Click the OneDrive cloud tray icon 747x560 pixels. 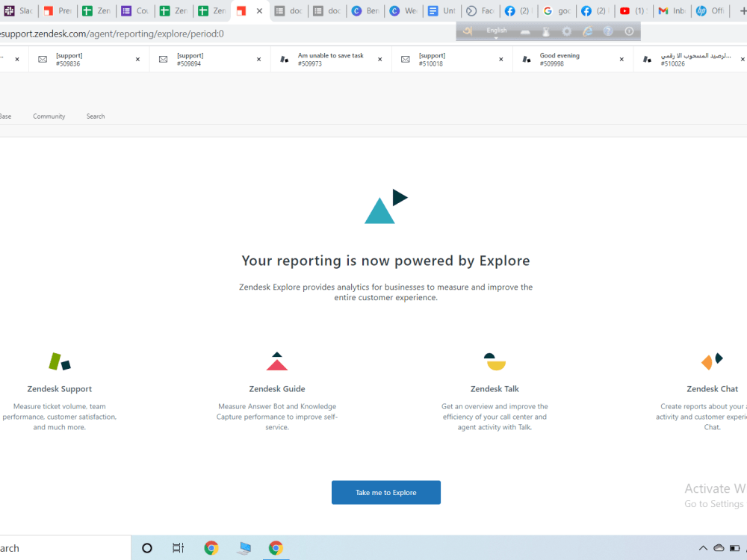click(719, 548)
